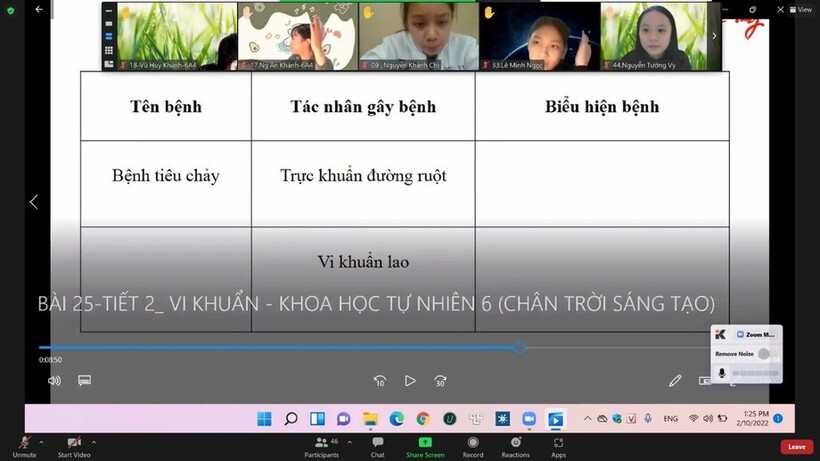
Task: Show hidden icons in the system tray
Action: point(588,419)
